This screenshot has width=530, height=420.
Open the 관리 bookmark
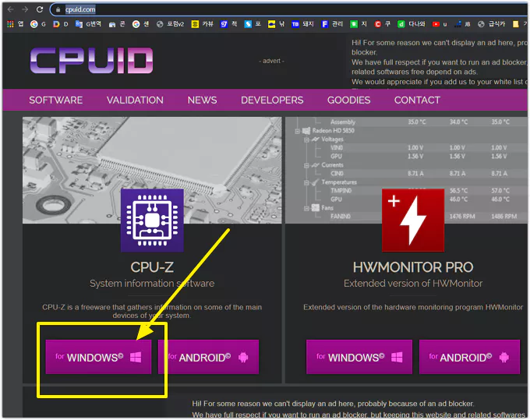332,24
